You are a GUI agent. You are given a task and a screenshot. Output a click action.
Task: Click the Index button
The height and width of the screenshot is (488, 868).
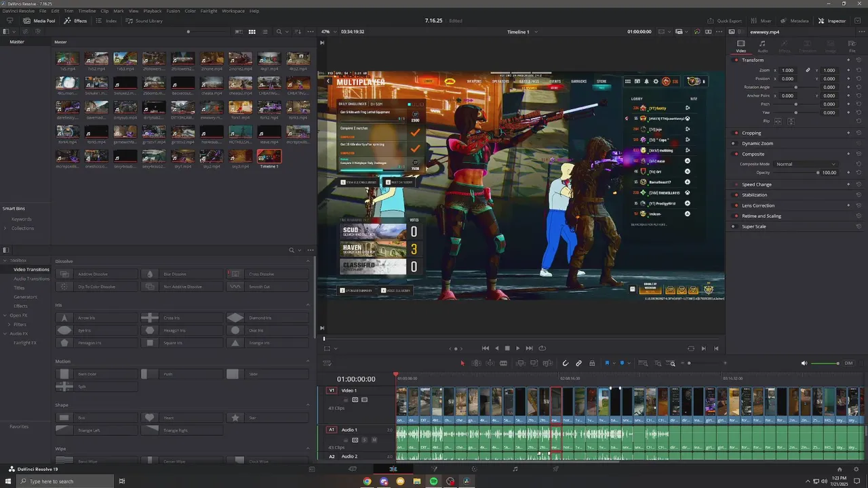tap(106, 21)
